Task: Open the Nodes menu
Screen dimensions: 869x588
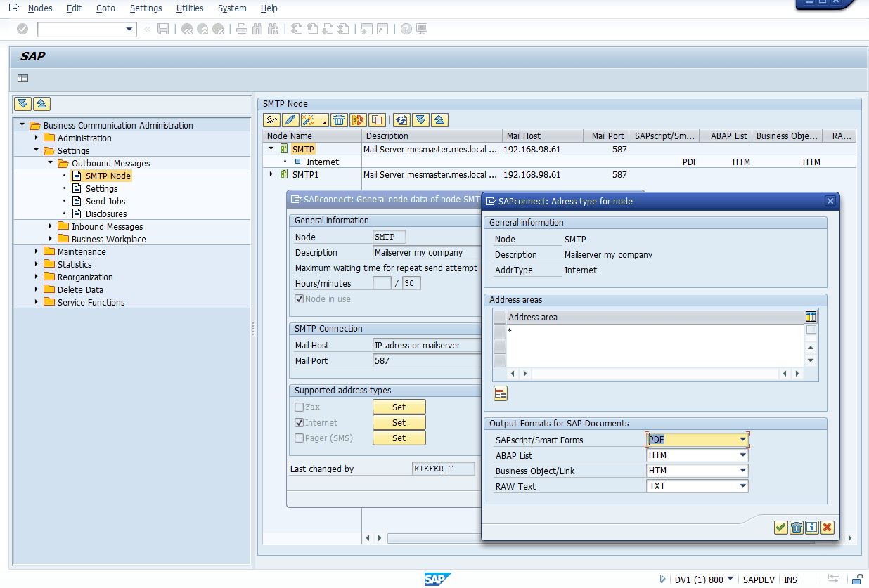Action: 40,8
